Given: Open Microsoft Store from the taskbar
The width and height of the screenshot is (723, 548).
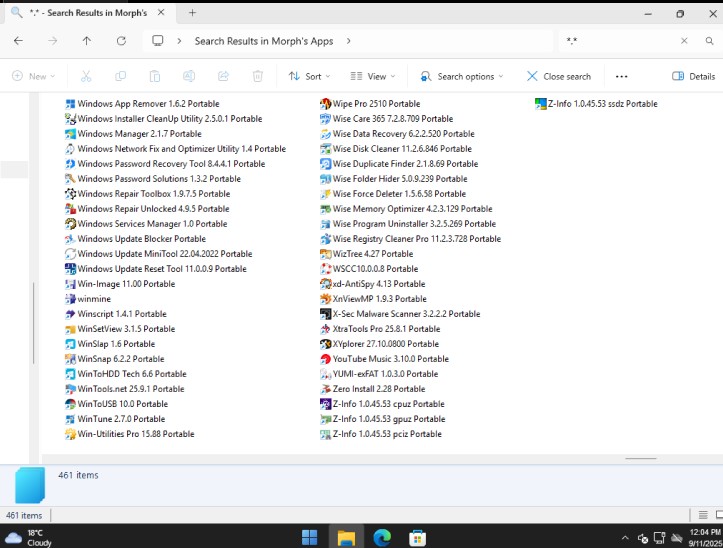Looking at the screenshot, I should point(418,537).
